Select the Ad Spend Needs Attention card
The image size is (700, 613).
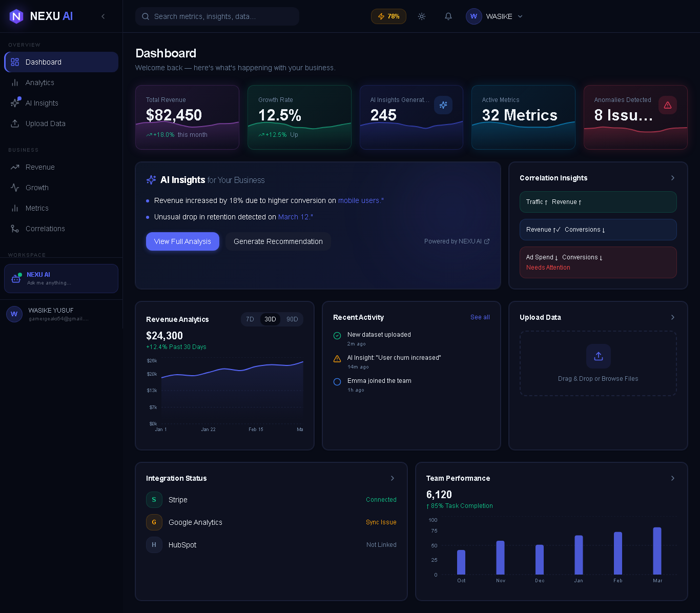point(598,262)
